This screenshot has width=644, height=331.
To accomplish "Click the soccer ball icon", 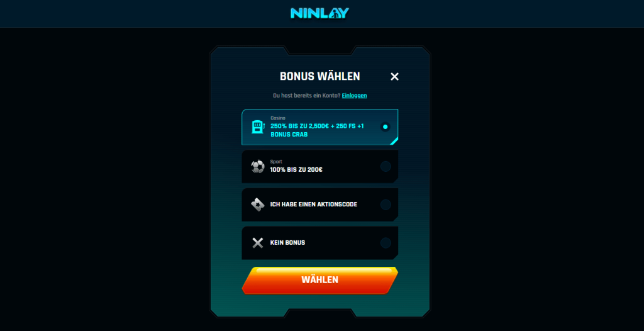I will point(258,166).
